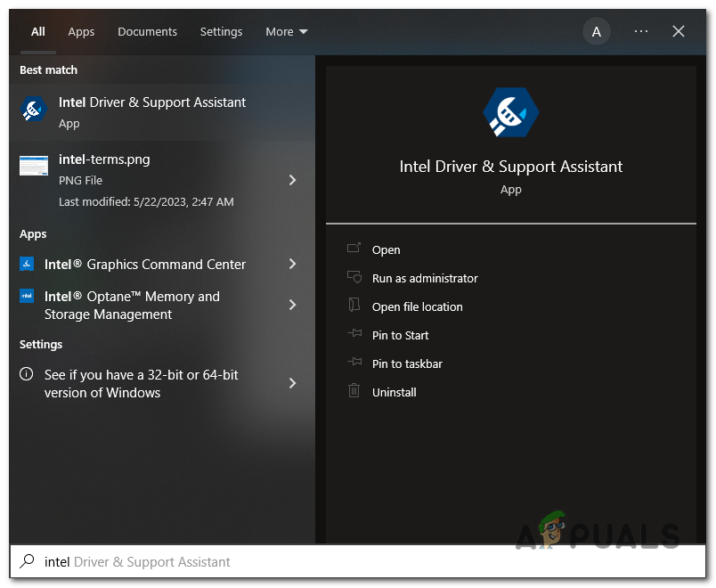Image resolution: width=716 pixels, height=588 pixels.
Task: Click the user account avatar
Action: [x=597, y=31]
